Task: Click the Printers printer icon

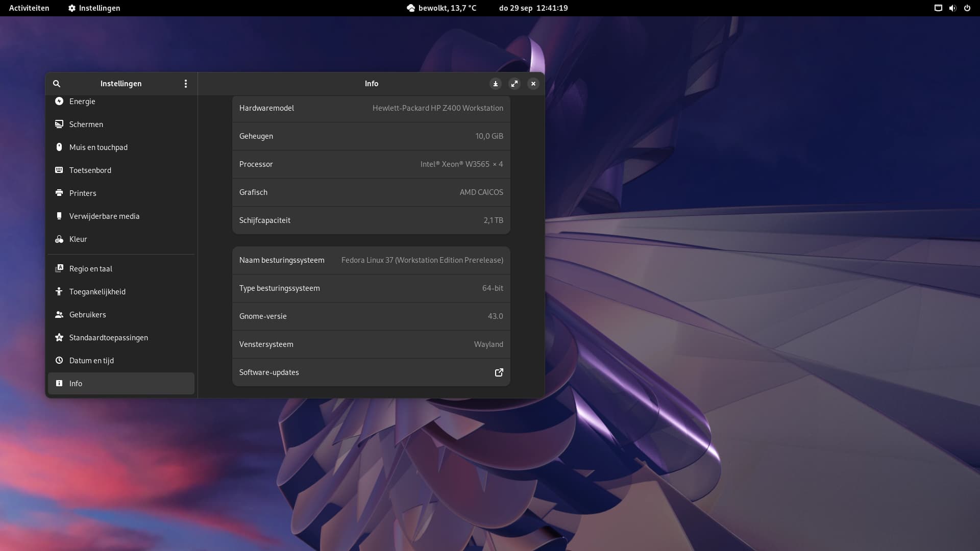Action: click(x=59, y=193)
